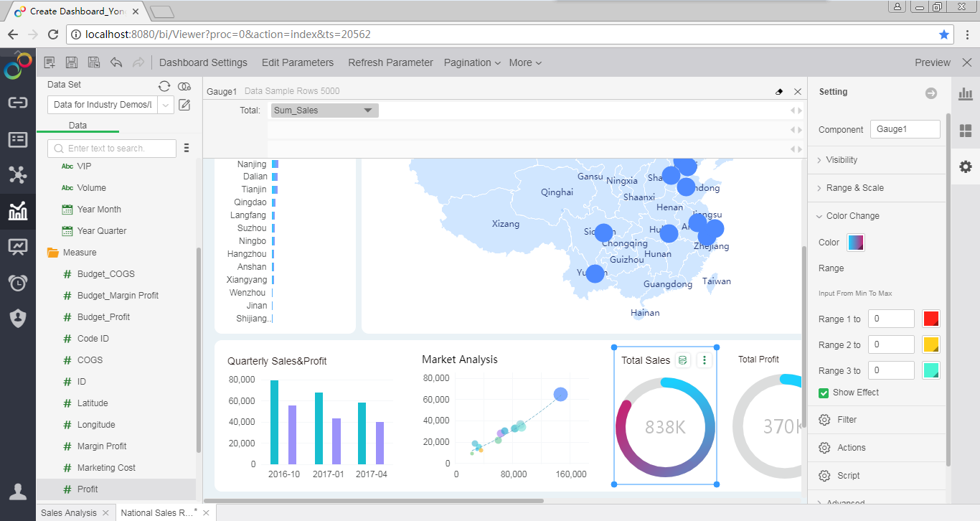
Task: Open the data field list options menu
Action: click(187, 148)
